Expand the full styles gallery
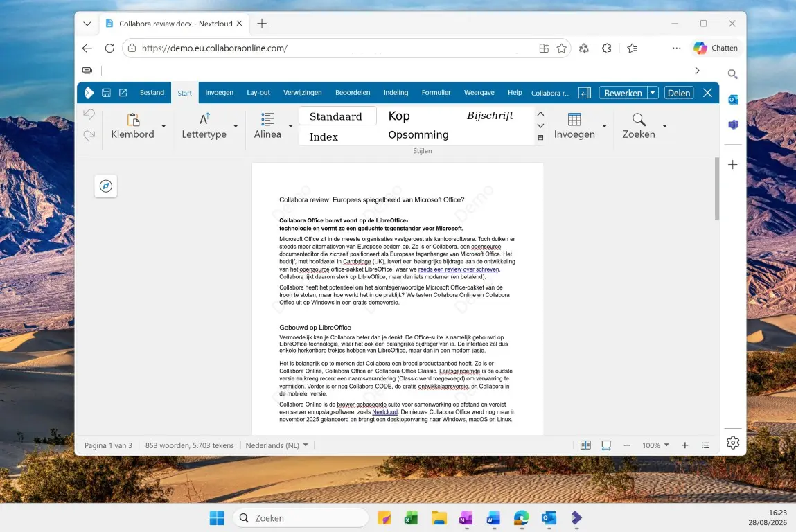 [540, 138]
